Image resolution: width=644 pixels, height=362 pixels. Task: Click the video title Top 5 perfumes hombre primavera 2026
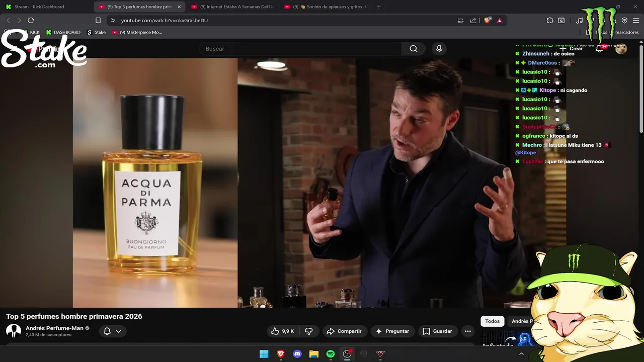pyautogui.click(x=74, y=316)
